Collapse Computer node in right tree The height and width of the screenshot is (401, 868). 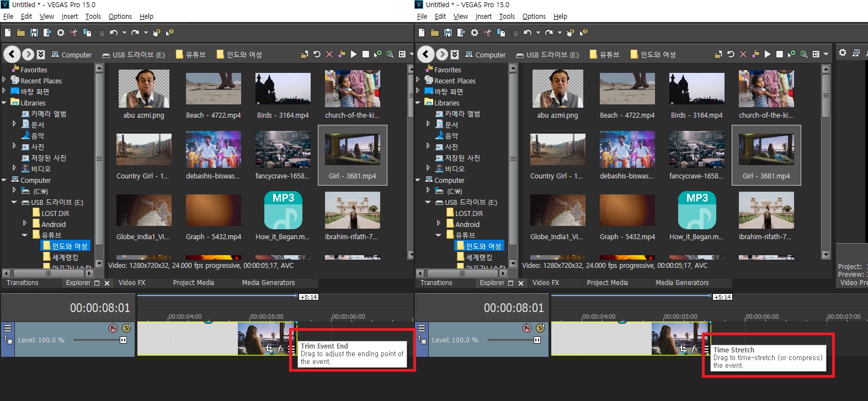(x=418, y=180)
